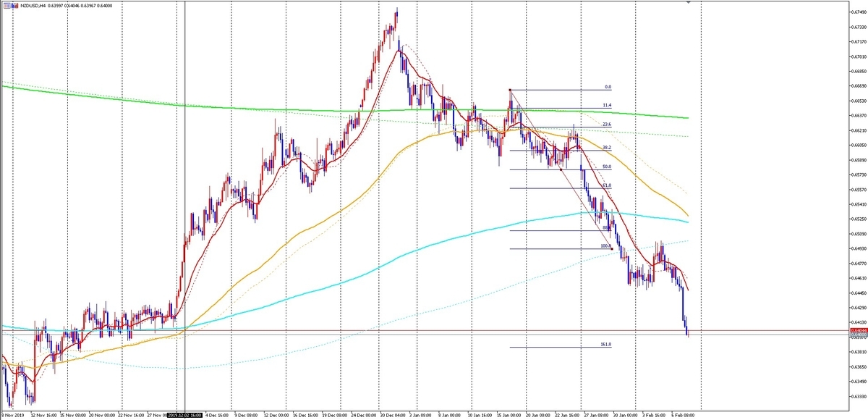Select the Fibonacci 0.0 anchor point

coord(511,90)
